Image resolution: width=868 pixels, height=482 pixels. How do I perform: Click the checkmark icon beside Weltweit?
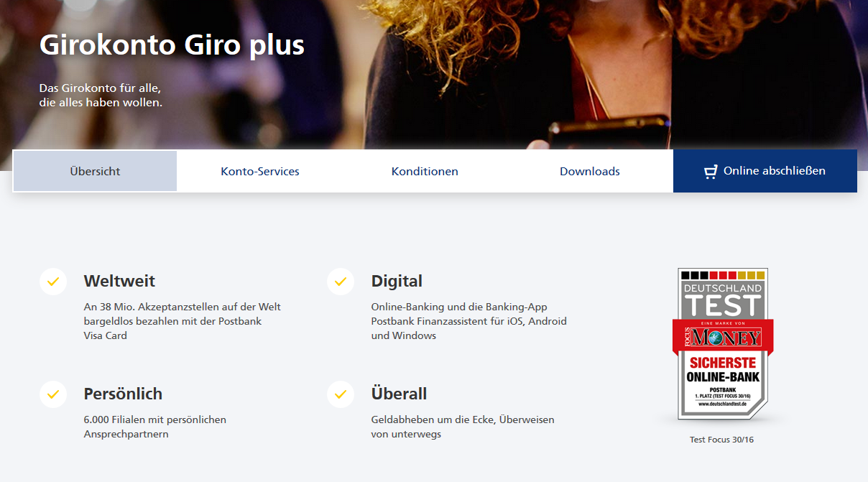pos(53,282)
